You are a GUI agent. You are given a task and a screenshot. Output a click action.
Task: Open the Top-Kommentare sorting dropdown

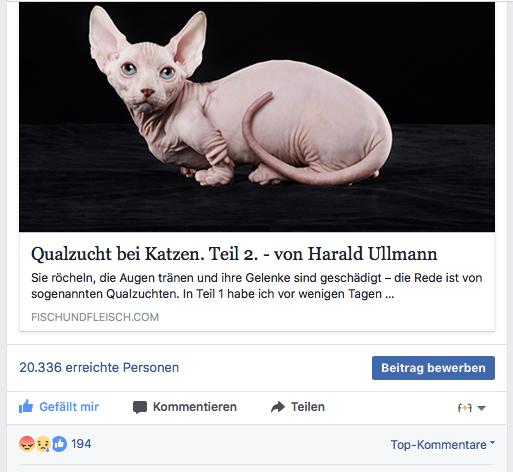pos(443,445)
